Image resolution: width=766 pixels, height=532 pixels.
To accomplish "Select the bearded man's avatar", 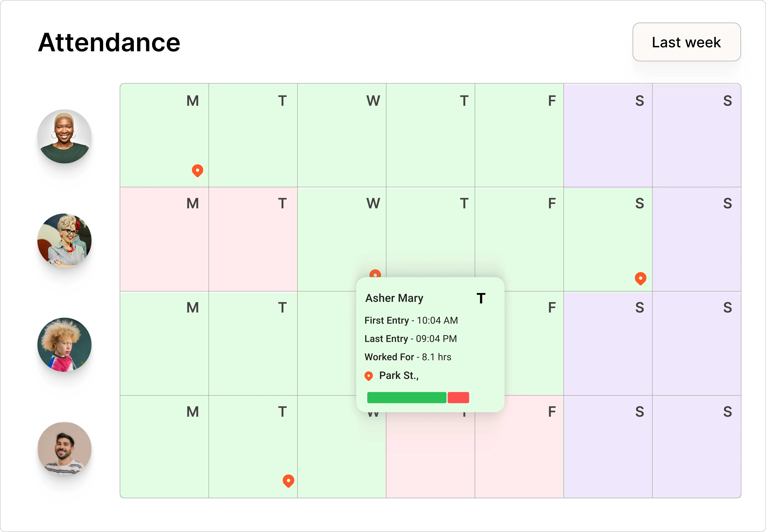I will pyautogui.click(x=64, y=449).
